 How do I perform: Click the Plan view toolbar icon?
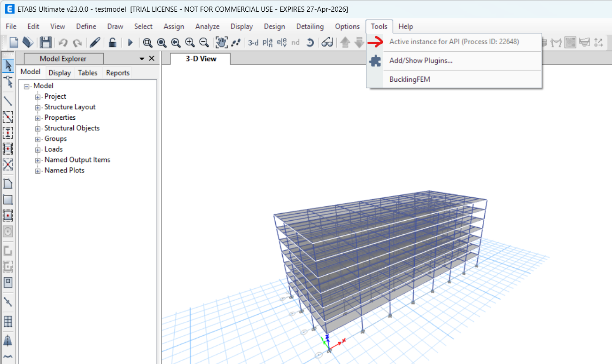268,43
